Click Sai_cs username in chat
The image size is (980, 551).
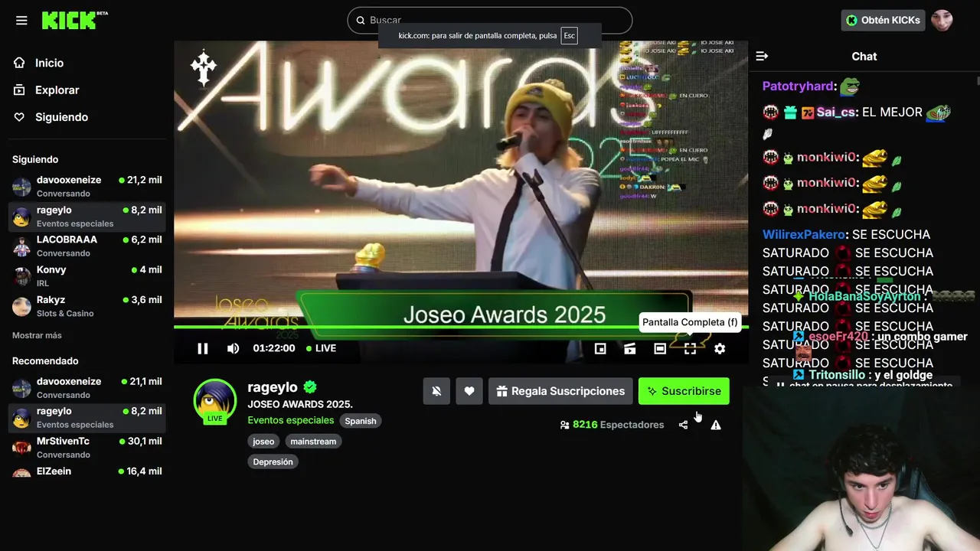(836, 112)
